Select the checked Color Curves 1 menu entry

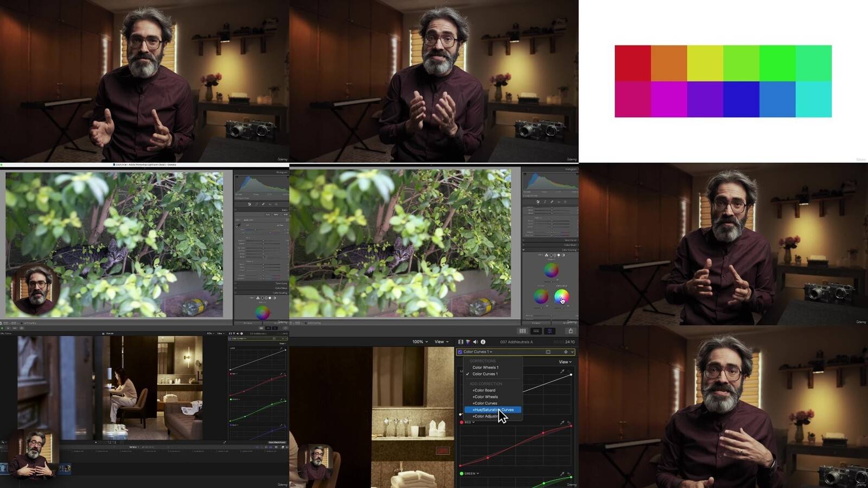pyautogui.click(x=484, y=374)
